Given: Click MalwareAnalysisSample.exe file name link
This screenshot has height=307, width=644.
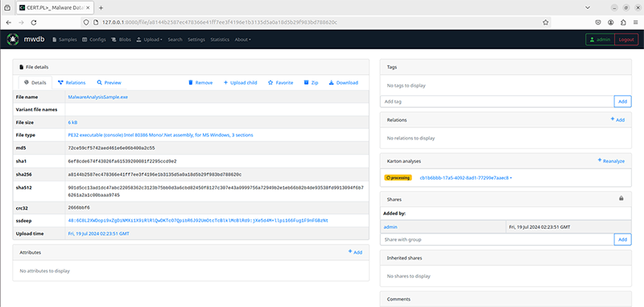Looking at the screenshot, I should [98, 97].
